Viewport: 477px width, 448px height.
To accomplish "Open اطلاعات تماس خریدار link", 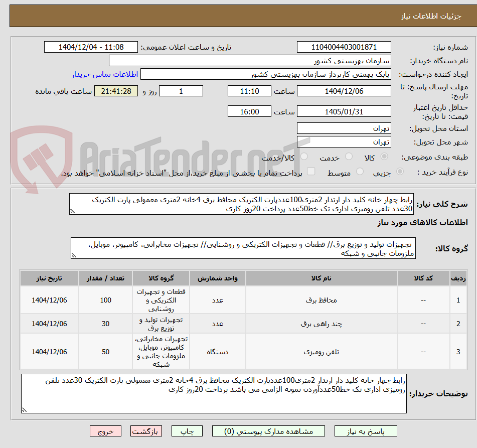I will (105, 74).
